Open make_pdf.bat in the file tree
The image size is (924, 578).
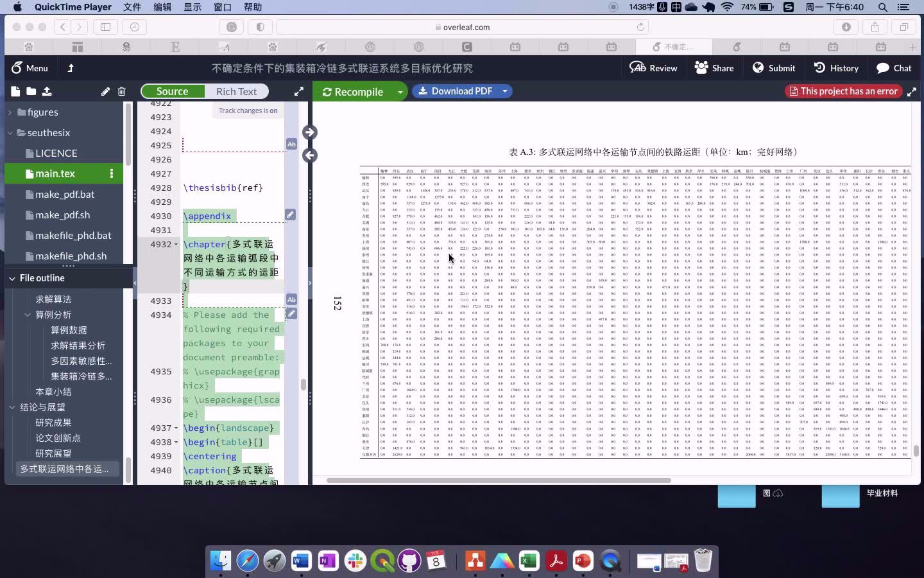[65, 194]
